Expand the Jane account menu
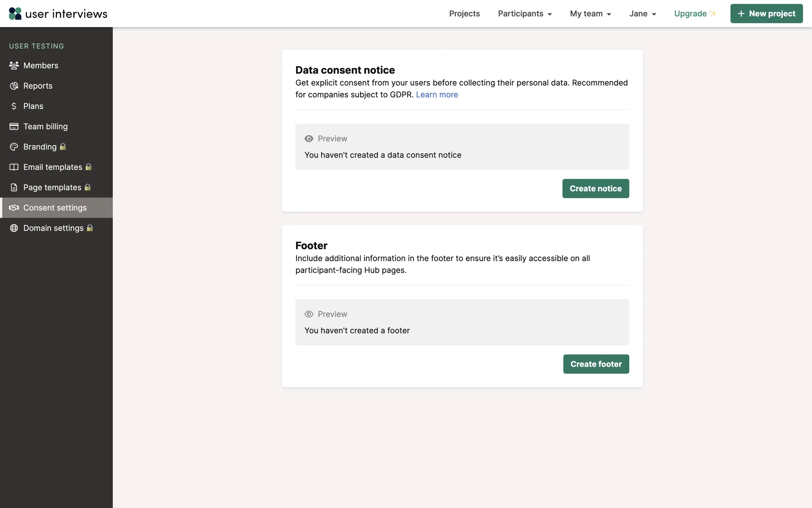 pyautogui.click(x=642, y=14)
